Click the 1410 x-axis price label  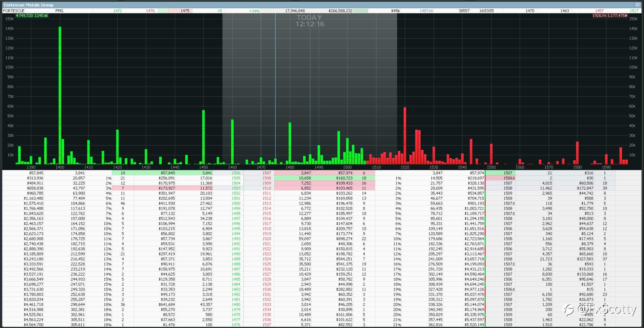click(88, 167)
